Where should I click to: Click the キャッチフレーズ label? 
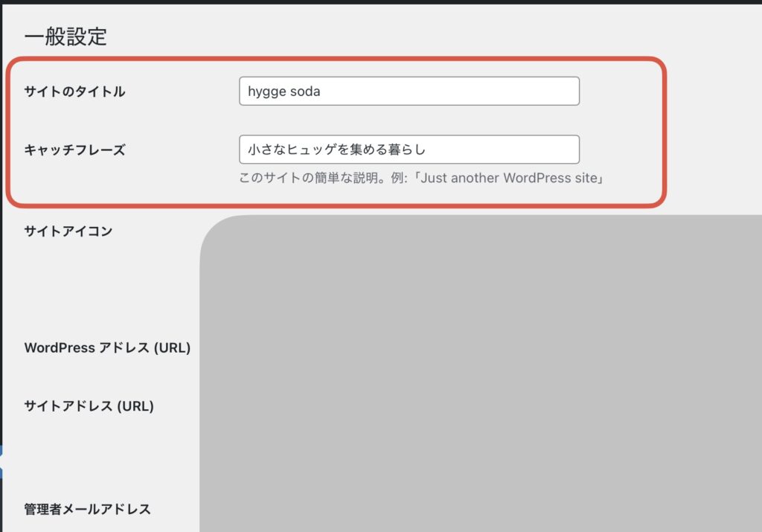[75, 150]
